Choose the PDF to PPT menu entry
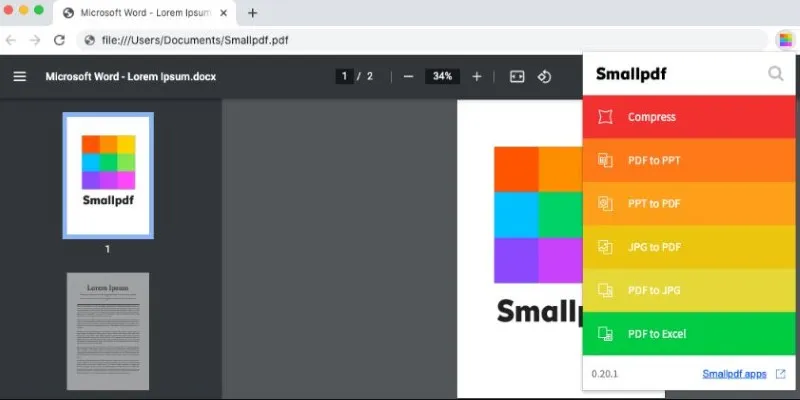 (689, 160)
